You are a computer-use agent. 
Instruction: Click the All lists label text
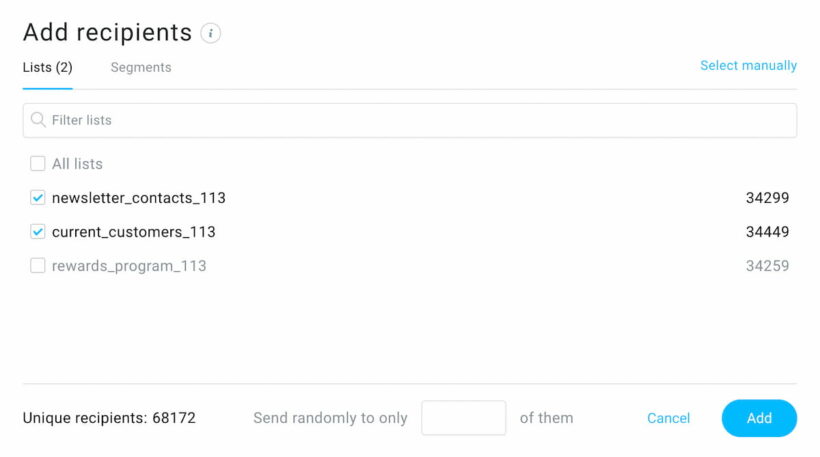77,164
